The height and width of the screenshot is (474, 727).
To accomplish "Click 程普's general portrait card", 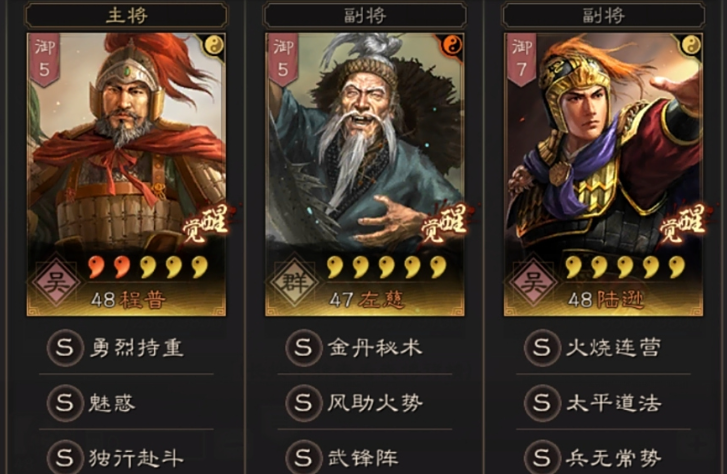I will pyautogui.click(x=127, y=174).
